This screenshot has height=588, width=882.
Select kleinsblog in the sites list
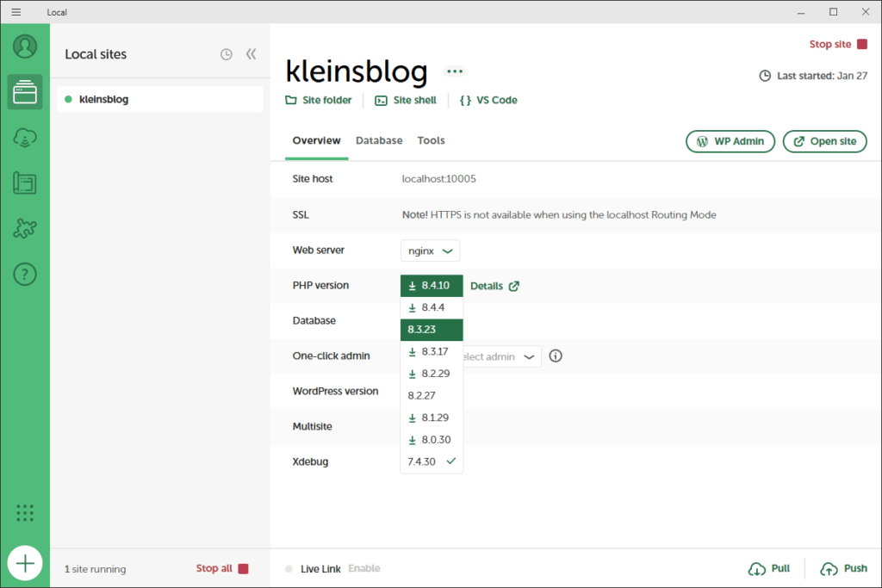point(160,99)
